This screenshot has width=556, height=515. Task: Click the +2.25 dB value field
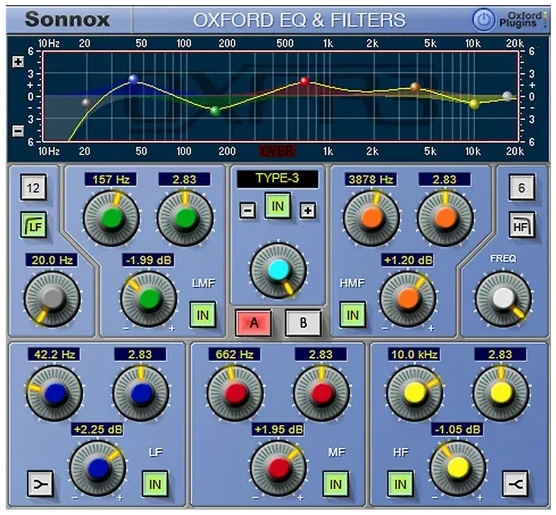(x=97, y=430)
